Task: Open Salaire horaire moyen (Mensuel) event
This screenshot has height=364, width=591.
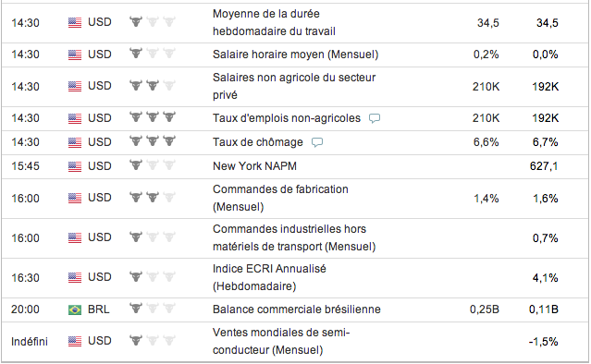Action: 296,55
